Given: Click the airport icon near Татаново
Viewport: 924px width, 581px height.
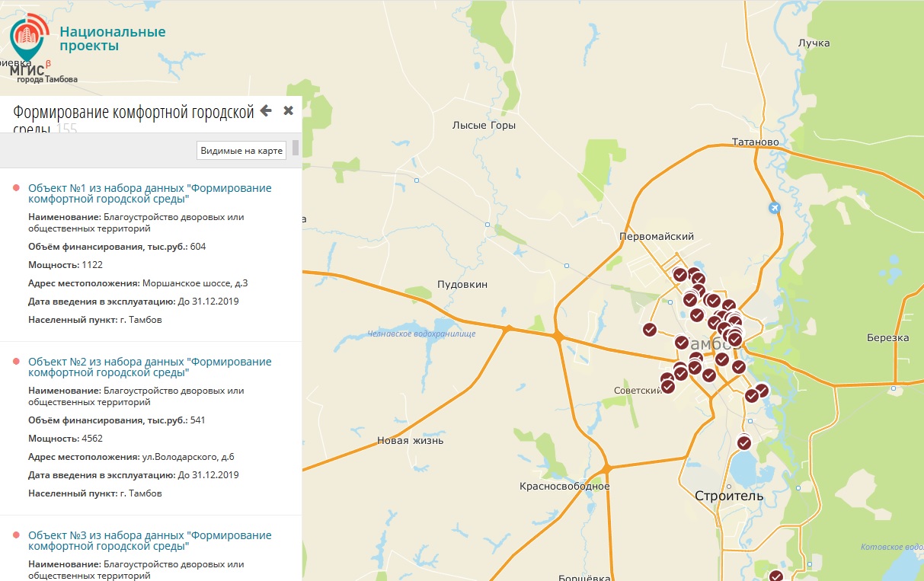Looking at the screenshot, I should [775, 207].
